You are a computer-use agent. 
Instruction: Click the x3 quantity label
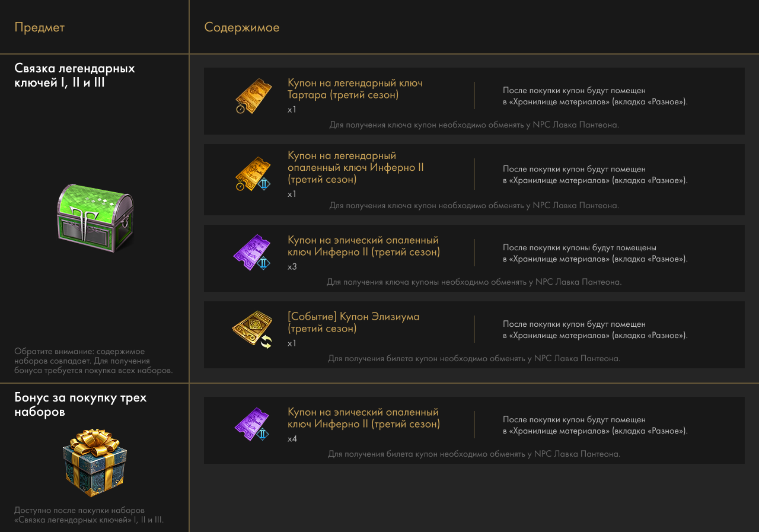point(292,267)
